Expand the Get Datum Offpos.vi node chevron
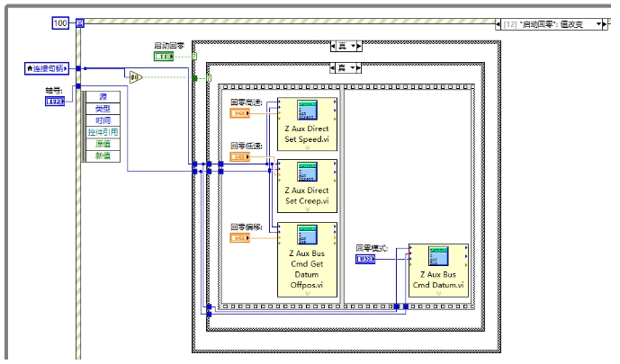620x364 pixels. 307,294
